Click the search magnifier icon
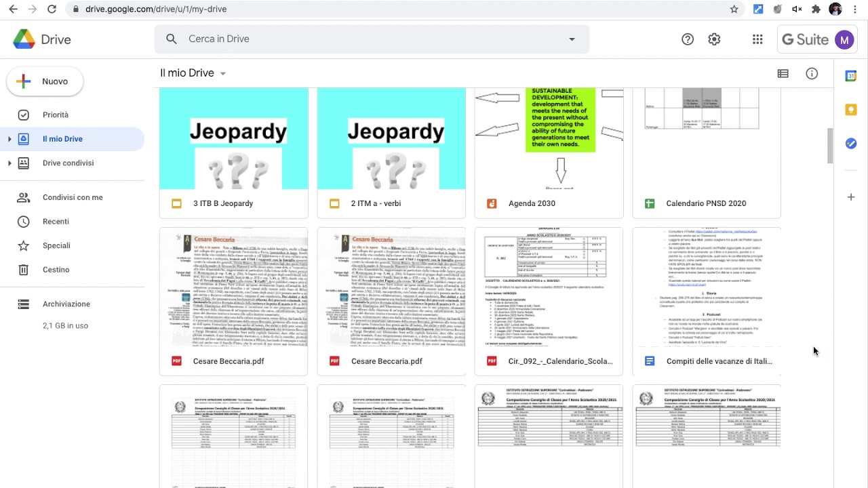Viewport: 868px width, 488px height. [172, 39]
